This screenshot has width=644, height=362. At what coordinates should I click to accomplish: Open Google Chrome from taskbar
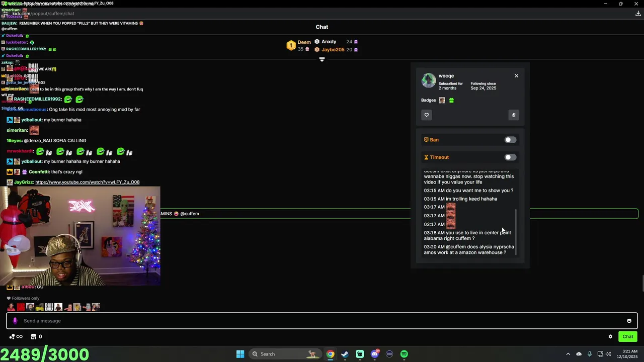[330, 354]
